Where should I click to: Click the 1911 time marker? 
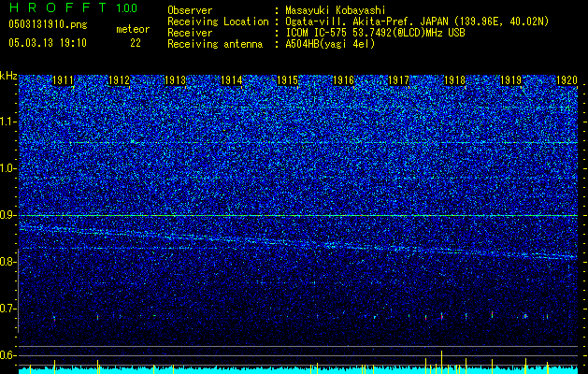[63, 80]
